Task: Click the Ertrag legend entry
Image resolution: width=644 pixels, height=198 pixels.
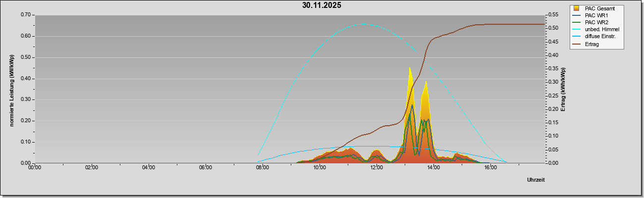Action: point(587,43)
